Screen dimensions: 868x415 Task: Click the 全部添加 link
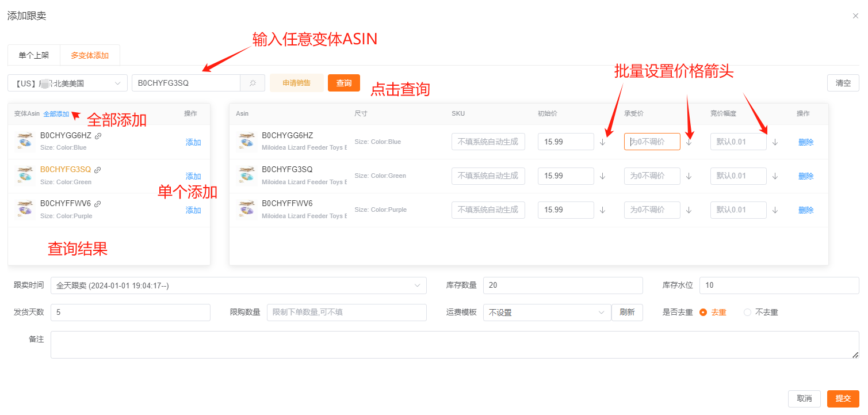pos(56,114)
